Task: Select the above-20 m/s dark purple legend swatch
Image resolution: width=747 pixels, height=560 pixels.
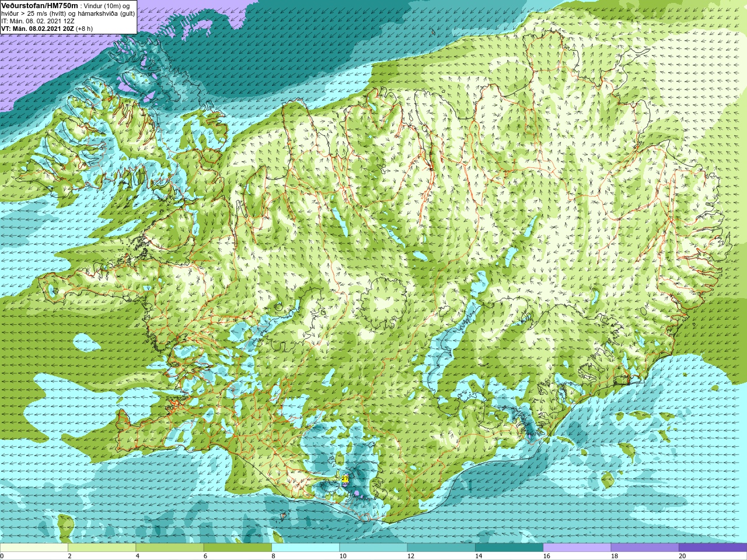Action: tap(713, 548)
